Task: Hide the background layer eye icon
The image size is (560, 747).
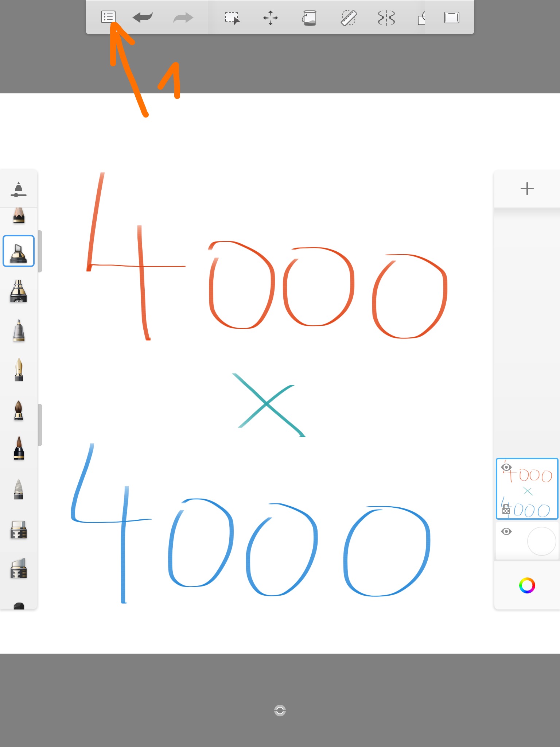Action: tap(506, 531)
